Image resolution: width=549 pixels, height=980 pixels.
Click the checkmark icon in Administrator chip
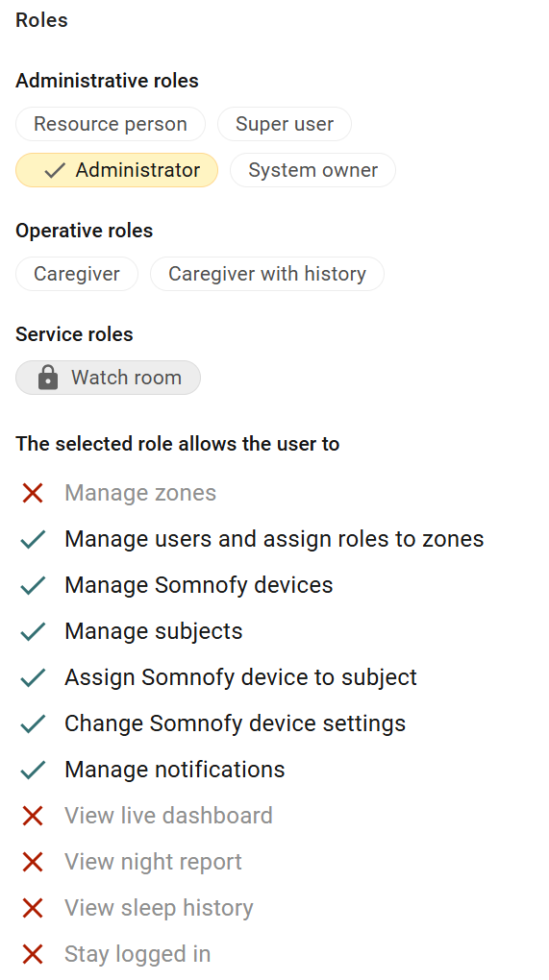(x=55, y=170)
